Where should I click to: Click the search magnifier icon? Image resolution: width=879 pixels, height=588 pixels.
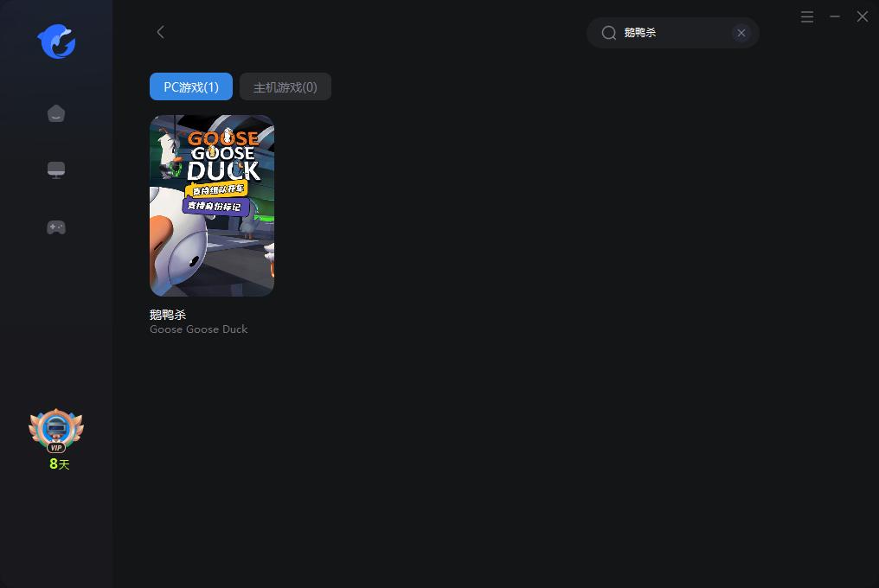(x=609, y=33)
